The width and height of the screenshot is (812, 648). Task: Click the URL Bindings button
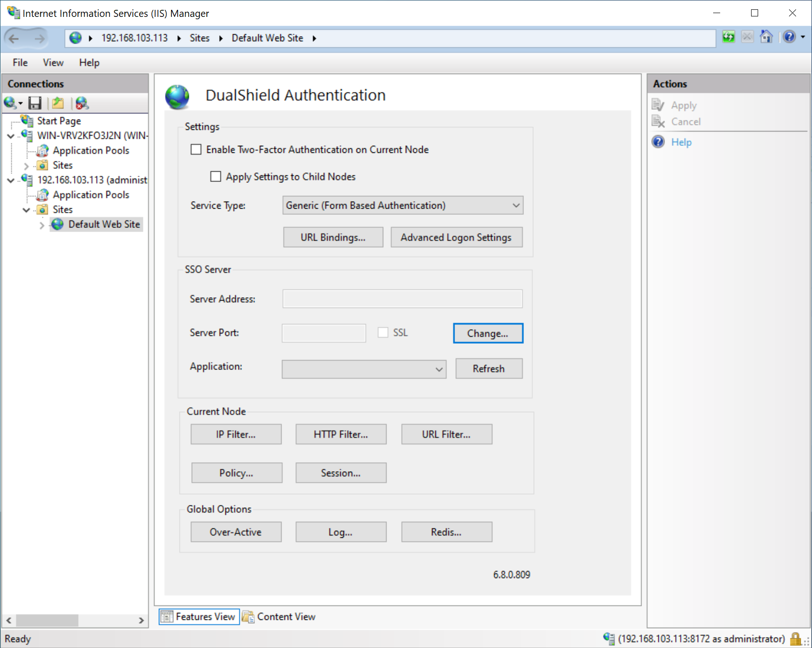[x=333, y=237]
